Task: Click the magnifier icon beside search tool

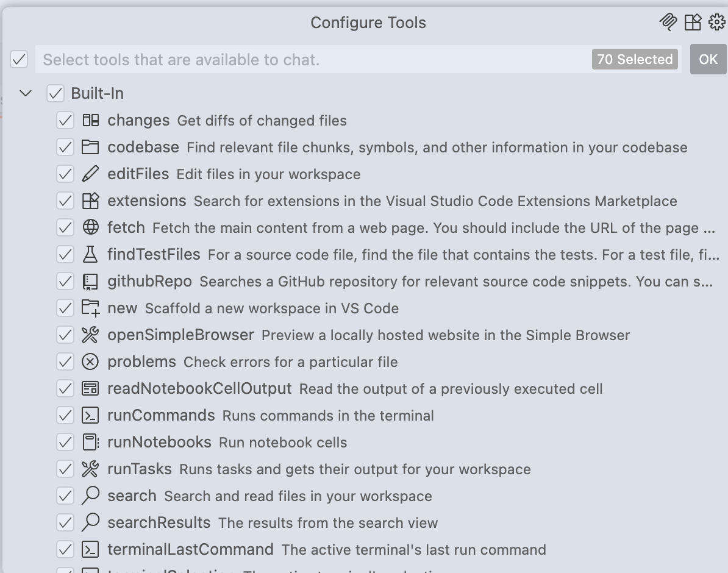Action: tap(90, 496)
